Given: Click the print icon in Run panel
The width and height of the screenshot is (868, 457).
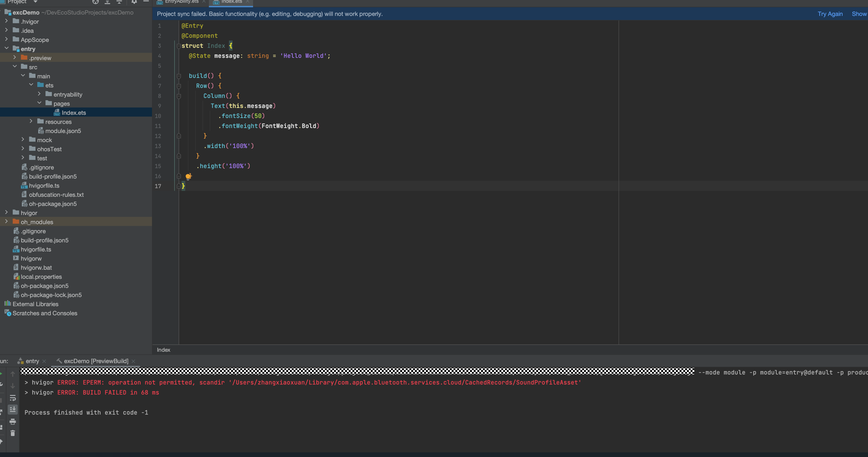Looking at the screenshot, I should [13, 422].
